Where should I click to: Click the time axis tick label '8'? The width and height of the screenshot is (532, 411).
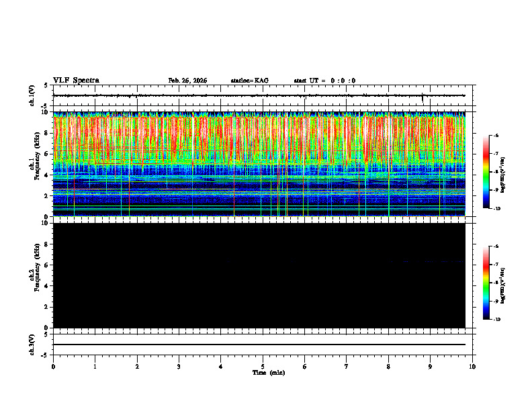point(388,367)
